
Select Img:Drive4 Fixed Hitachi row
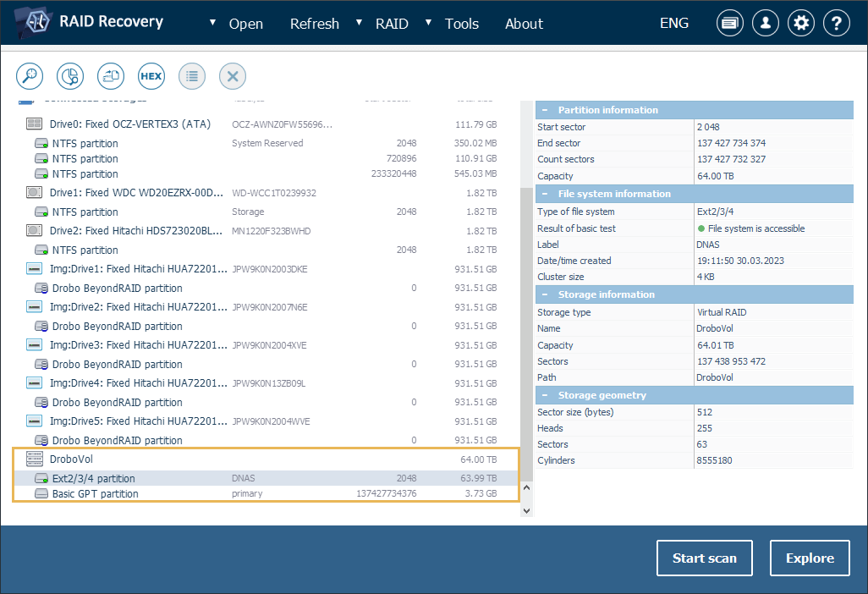[x=266, y=383]
